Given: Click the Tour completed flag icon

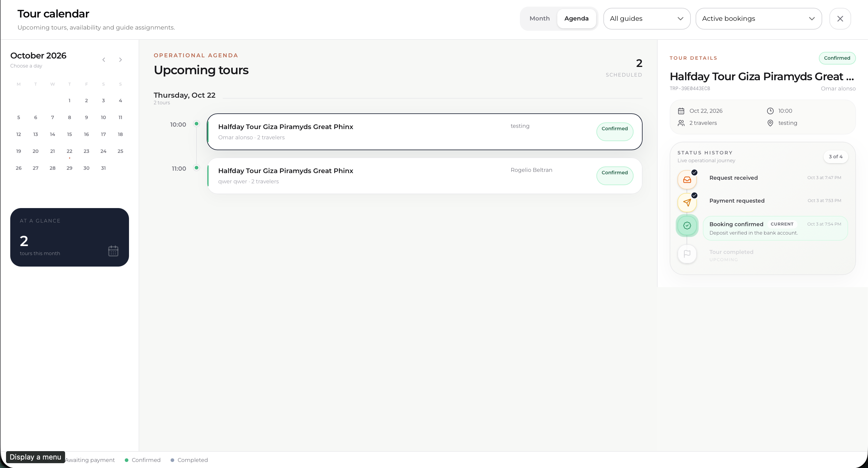Looking at the screenshot, I should pos(687,254).
